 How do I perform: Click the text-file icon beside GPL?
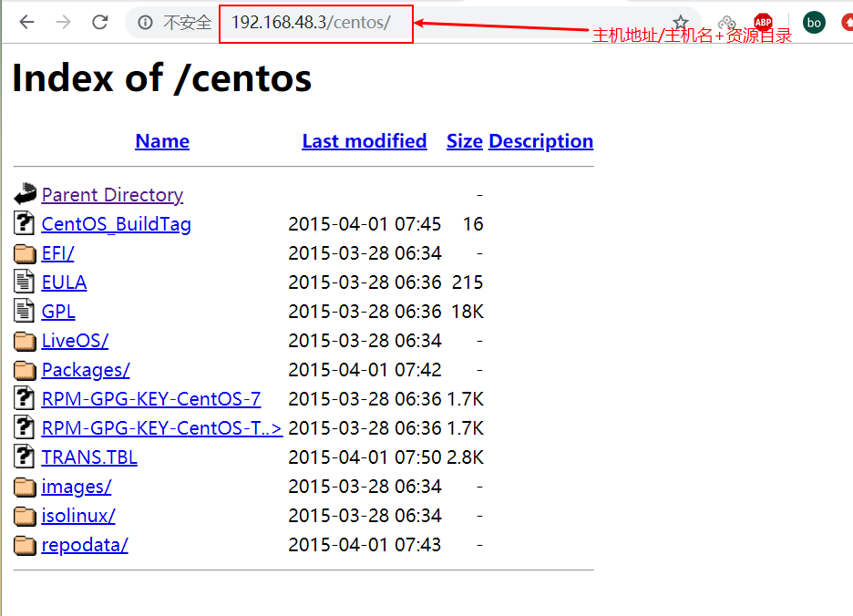click(24, 311)
